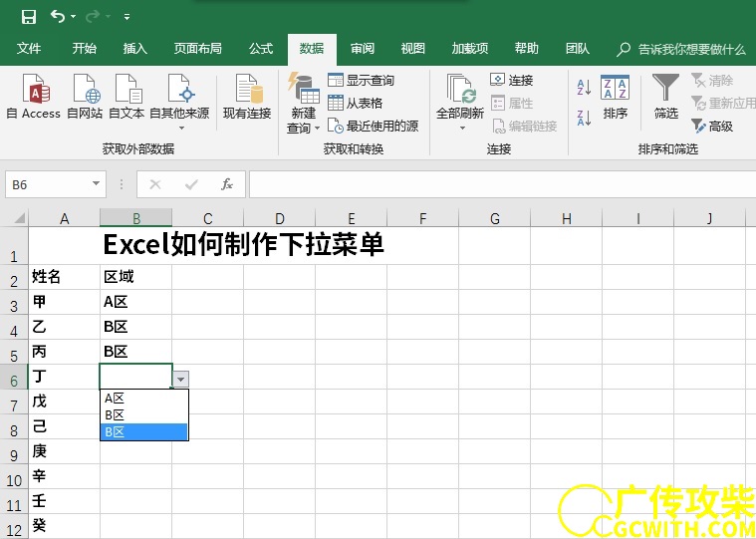The image size is (756, 539).
Task: Click cell containing 庚
Action: (x=64, y=451)
